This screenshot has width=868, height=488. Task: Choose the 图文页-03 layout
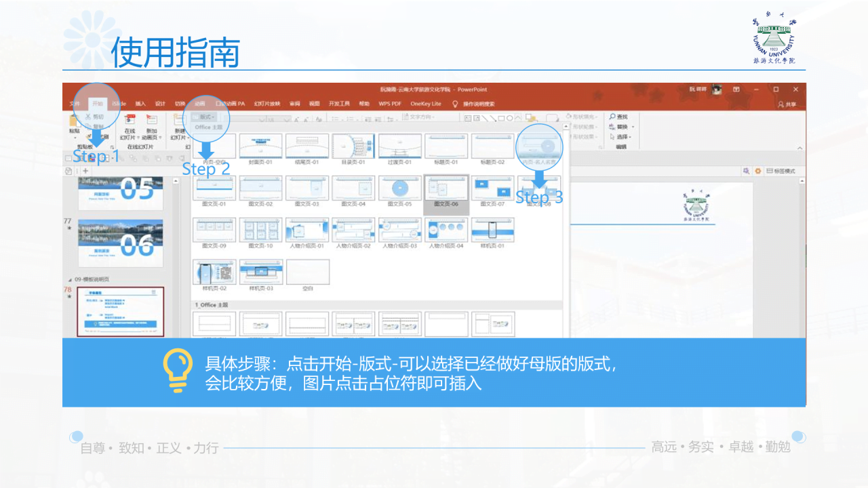click(x=307, y=191)
